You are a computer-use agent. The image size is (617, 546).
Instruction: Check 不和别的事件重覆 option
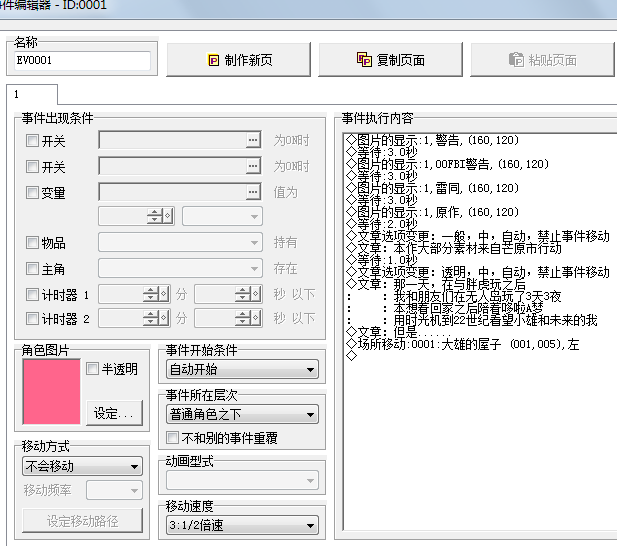[172, 437]
